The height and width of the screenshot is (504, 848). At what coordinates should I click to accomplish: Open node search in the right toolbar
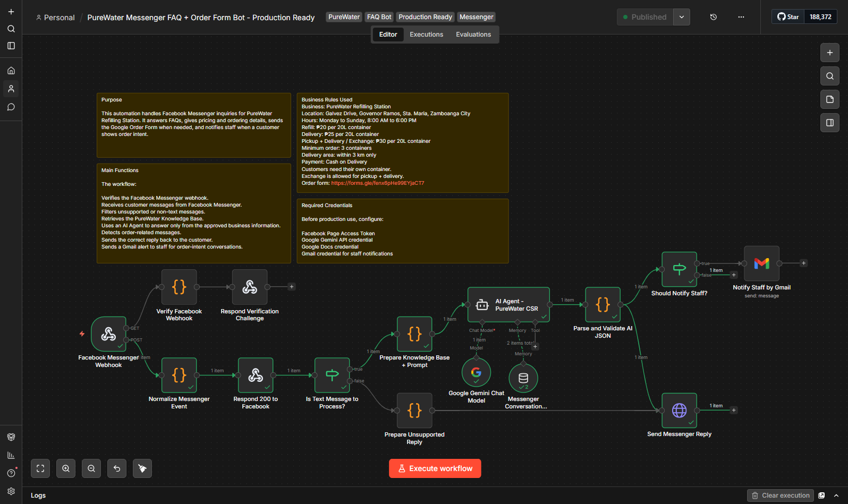point(830,76)
